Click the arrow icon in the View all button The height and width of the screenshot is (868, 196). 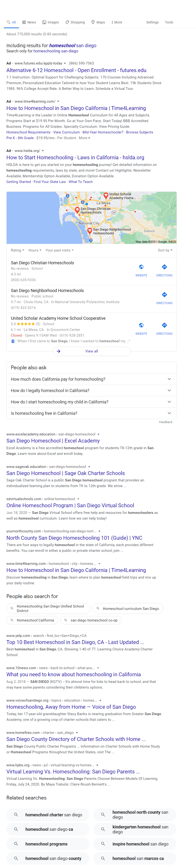59,351
